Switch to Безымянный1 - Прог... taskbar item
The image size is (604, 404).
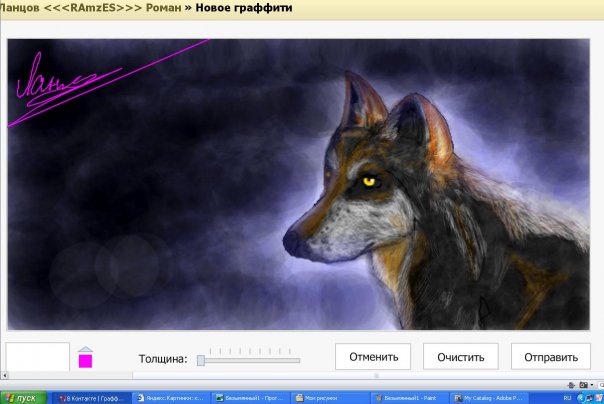[248, 397]
